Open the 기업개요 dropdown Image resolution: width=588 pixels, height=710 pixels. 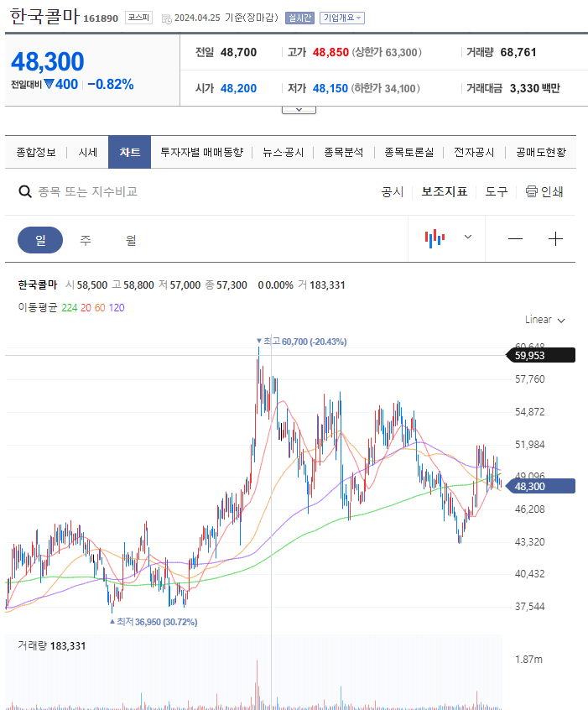click(x=341, y=18)
